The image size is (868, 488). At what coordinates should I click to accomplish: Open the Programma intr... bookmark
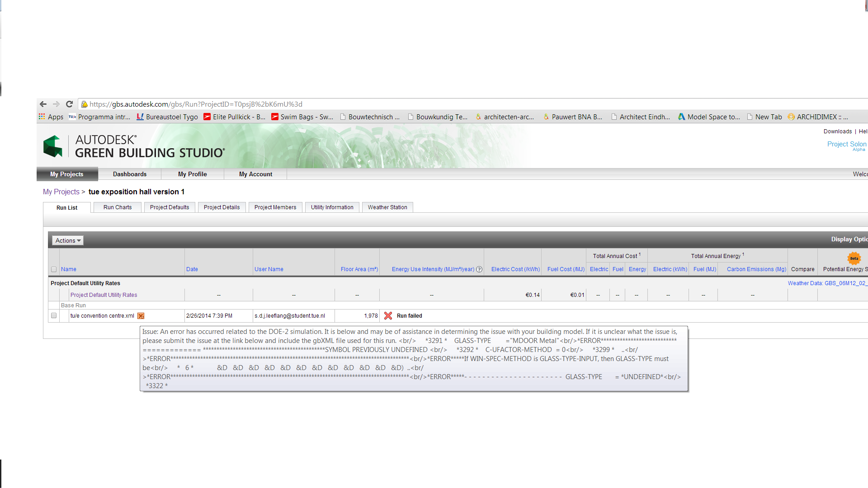click(99, 117)
